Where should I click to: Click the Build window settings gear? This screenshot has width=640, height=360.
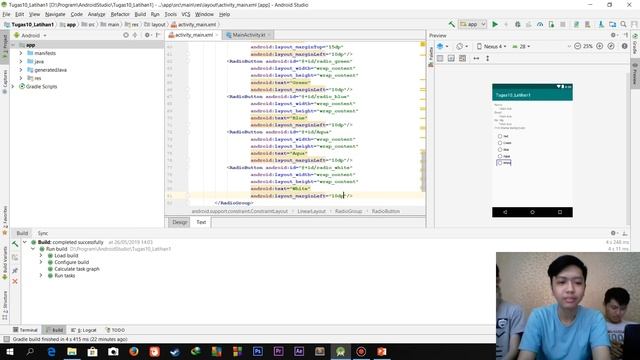[613, 233]
